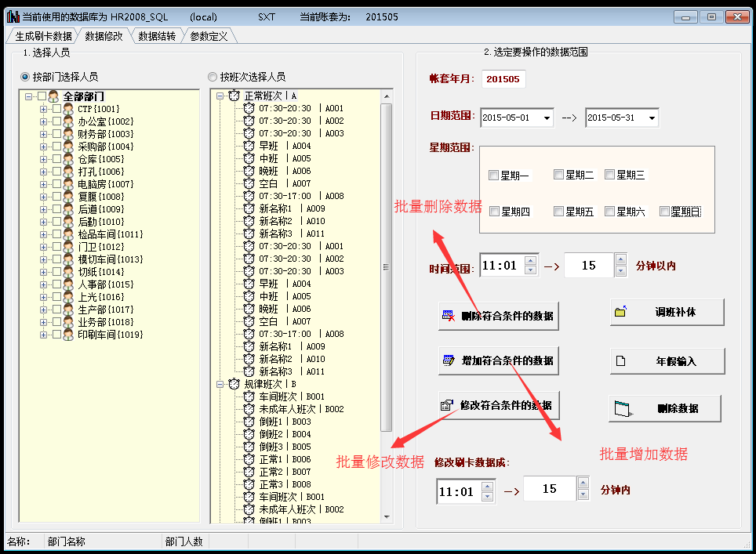The width and height of the screenshot is (756, 554).
Task: Click the person icon for 办公室{1002}
Action: [x=68, y=121]
